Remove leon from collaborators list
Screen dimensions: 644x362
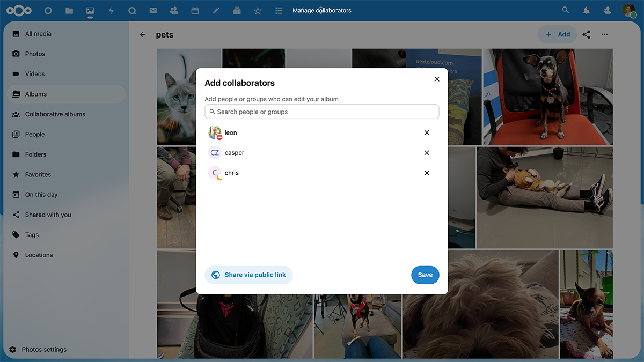point(427,132)
